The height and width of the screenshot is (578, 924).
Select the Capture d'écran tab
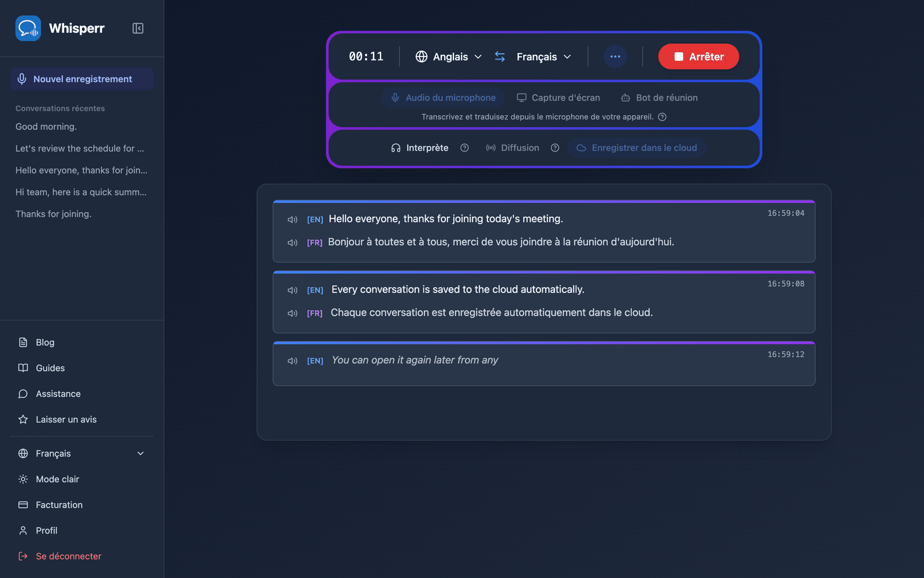tap(558, 98)
